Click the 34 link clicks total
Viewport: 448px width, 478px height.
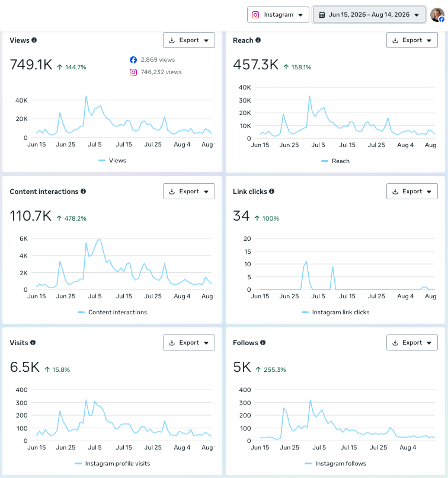click(x=241, y=216)
